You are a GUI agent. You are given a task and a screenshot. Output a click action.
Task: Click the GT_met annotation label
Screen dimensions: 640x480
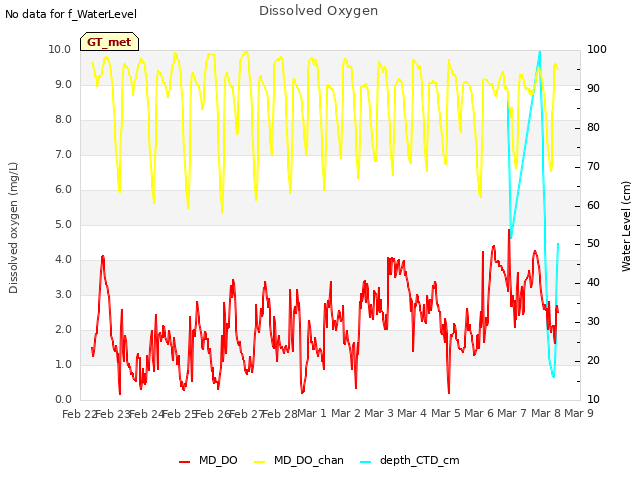coord(109,42)
